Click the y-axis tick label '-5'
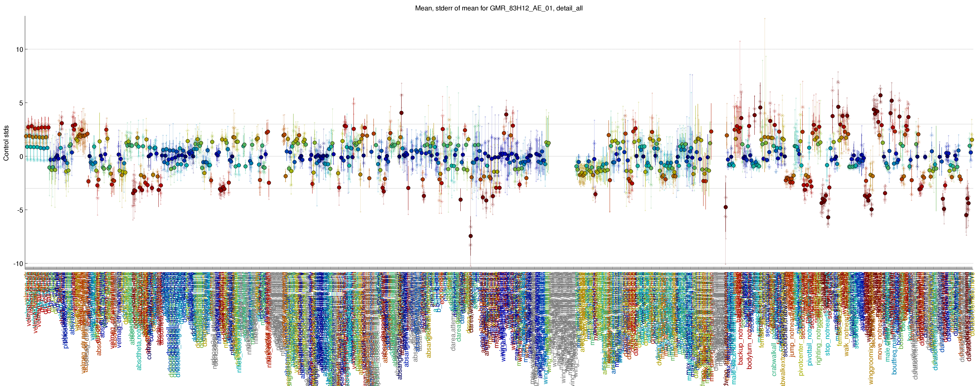This screenshot has width=980, height=386. pyautogui.click(x=20, y=210)
